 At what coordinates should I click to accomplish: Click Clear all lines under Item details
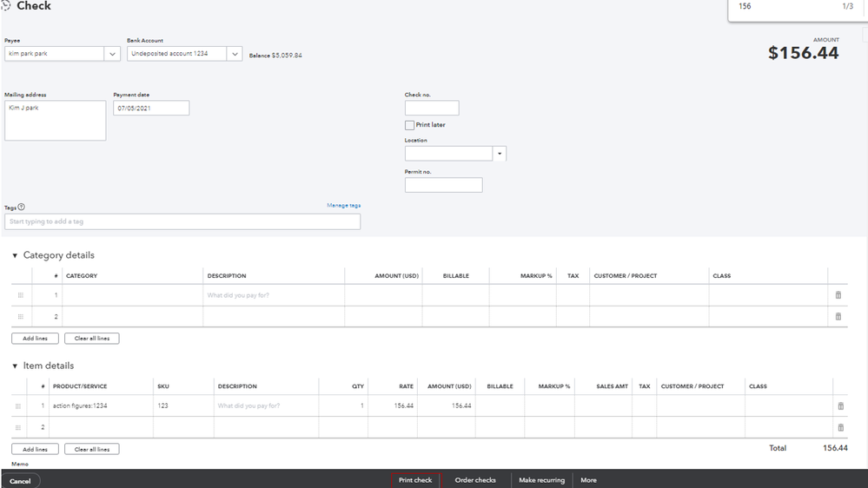click(92, 449)
